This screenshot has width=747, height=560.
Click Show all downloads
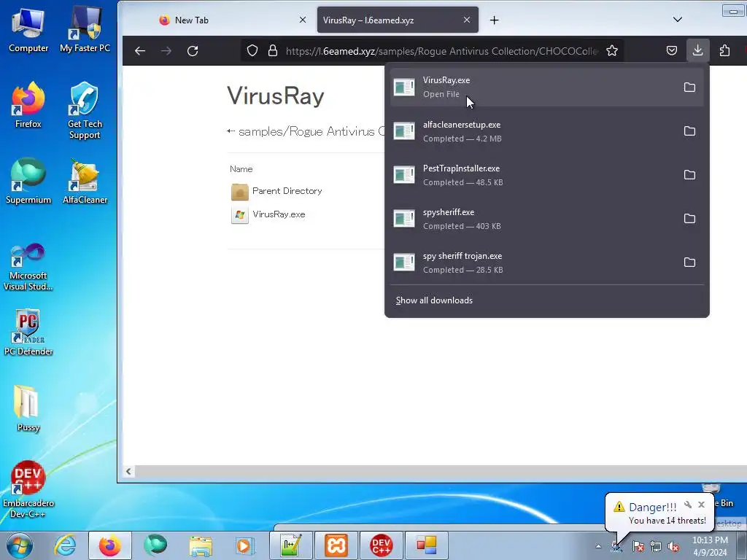tap(434, 300)
